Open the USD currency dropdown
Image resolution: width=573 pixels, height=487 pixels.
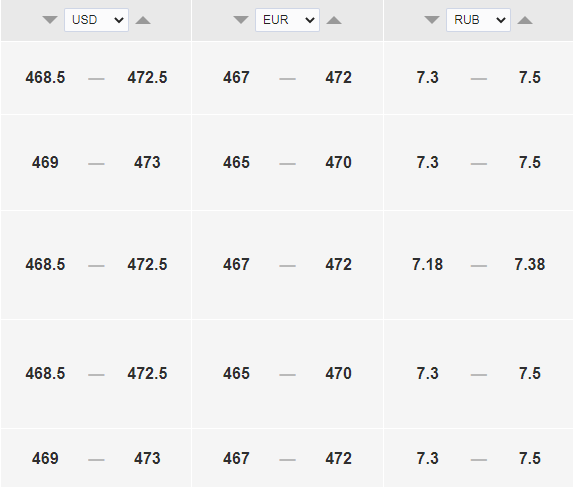96,20
